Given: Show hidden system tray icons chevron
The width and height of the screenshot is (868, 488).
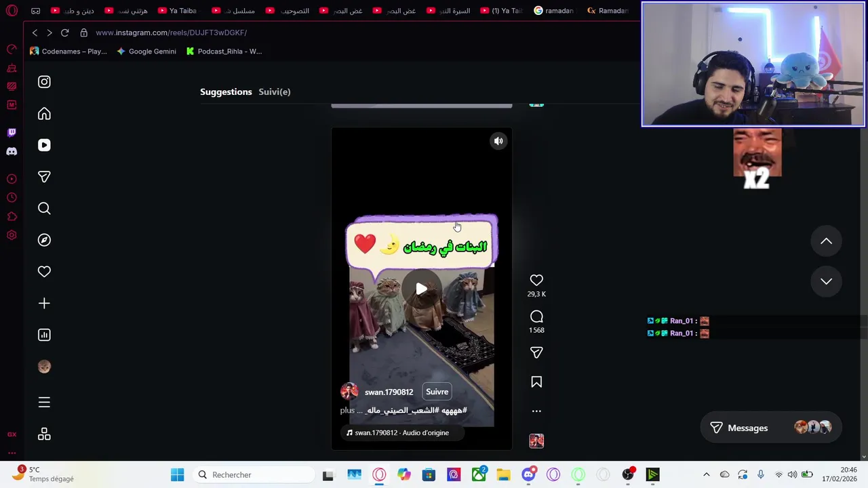Looking at the screenshot, I should click(x=706, y=474).
